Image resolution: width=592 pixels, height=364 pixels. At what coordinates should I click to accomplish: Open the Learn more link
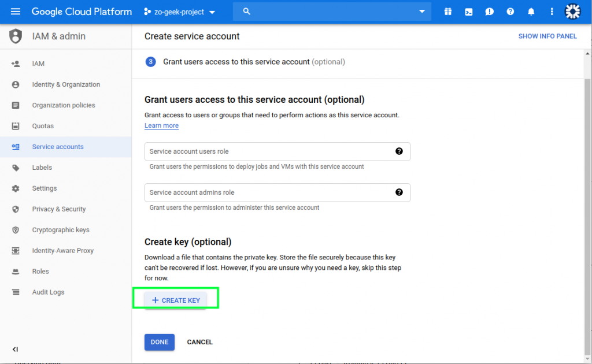click(162, 125)
